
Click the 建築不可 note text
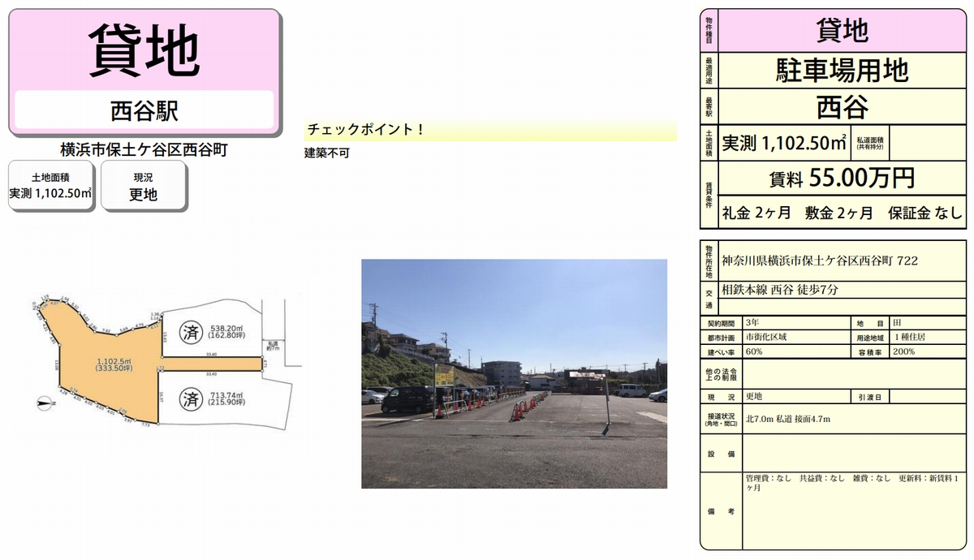327,153
